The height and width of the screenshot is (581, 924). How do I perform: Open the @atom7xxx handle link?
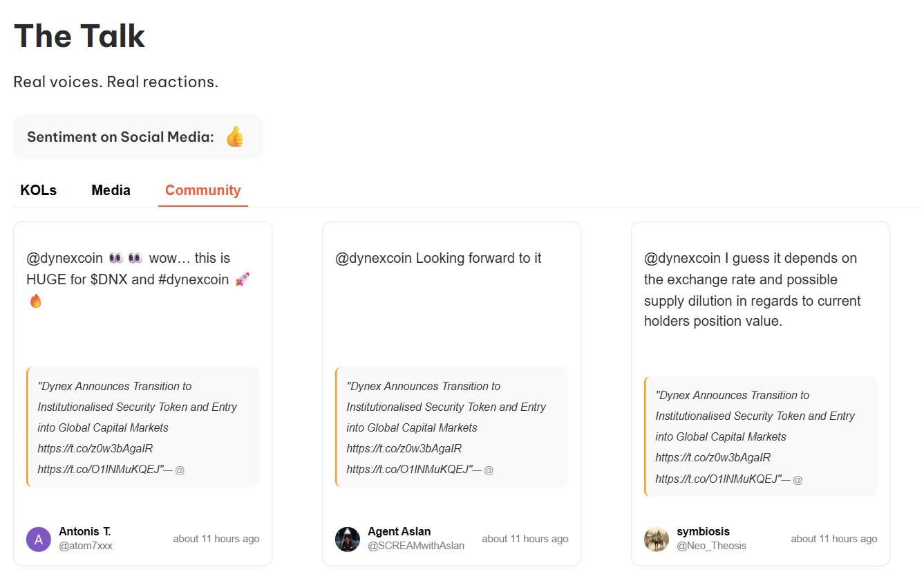pyautogui.click(x=86, y=546)
